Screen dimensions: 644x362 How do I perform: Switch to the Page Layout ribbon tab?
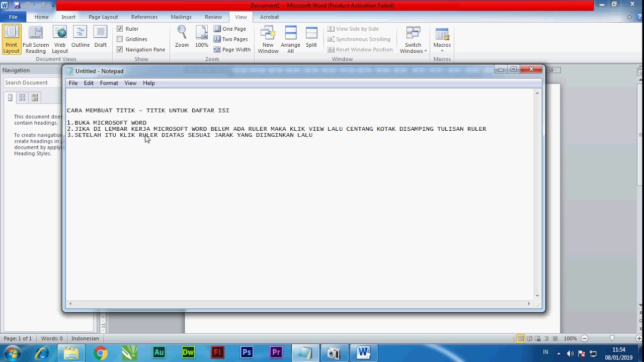[x=103, y=17]
